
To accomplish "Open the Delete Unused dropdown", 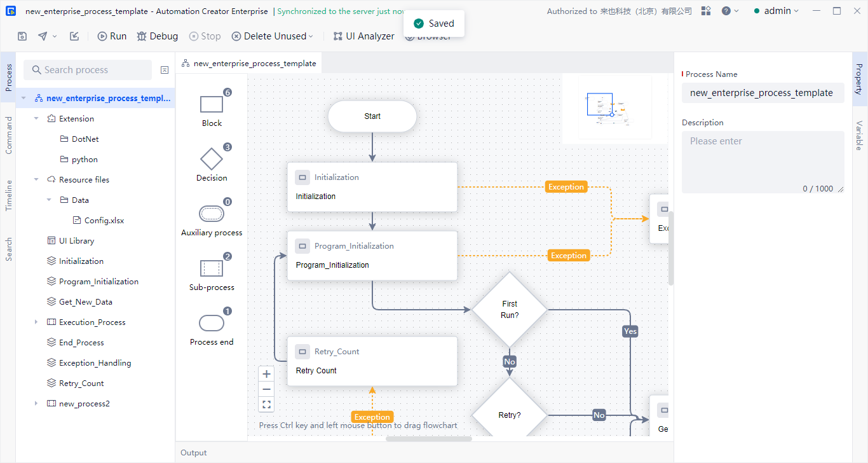I will point(311,36).
